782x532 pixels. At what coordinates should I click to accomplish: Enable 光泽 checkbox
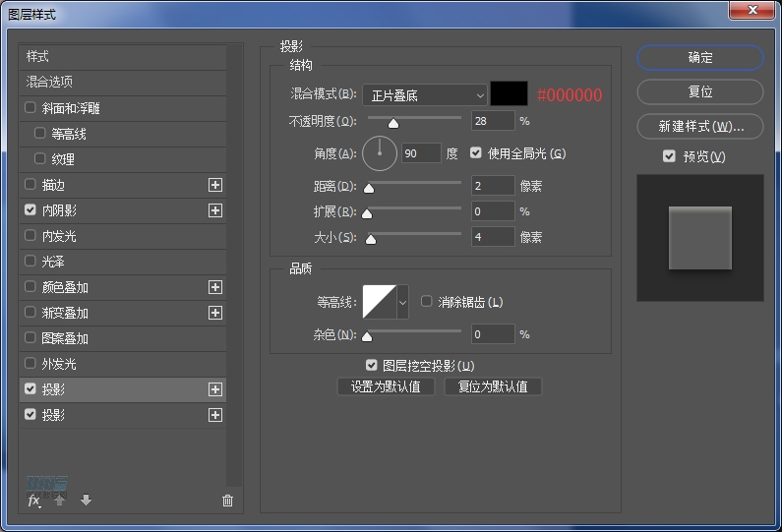(30, 261)
